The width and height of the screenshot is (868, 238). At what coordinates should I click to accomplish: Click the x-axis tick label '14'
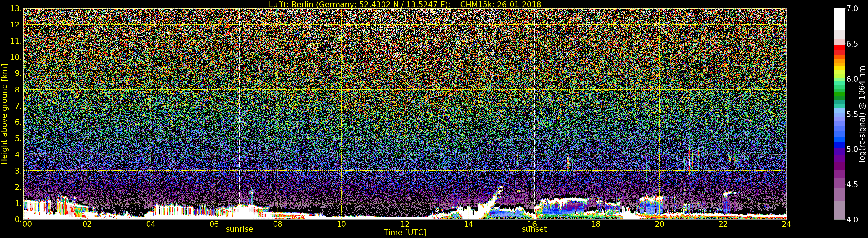coord(468,224)
